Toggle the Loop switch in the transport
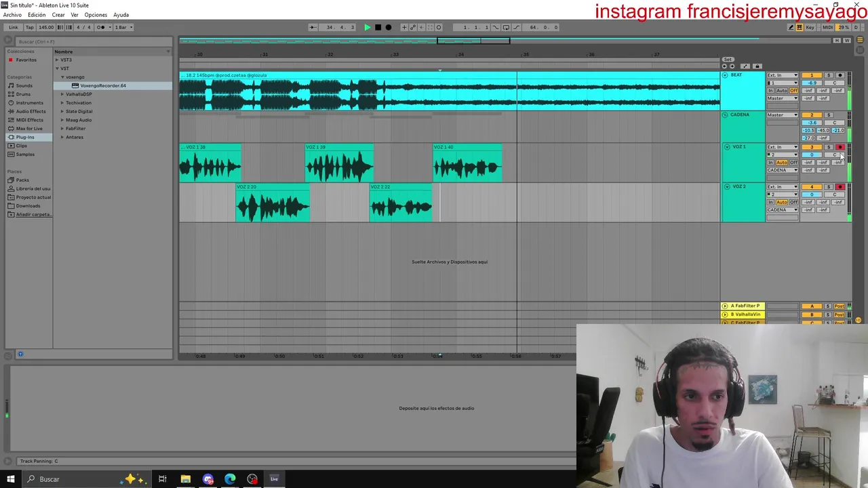This screenshot has height=488, width=868. click(x=506, y=27)
